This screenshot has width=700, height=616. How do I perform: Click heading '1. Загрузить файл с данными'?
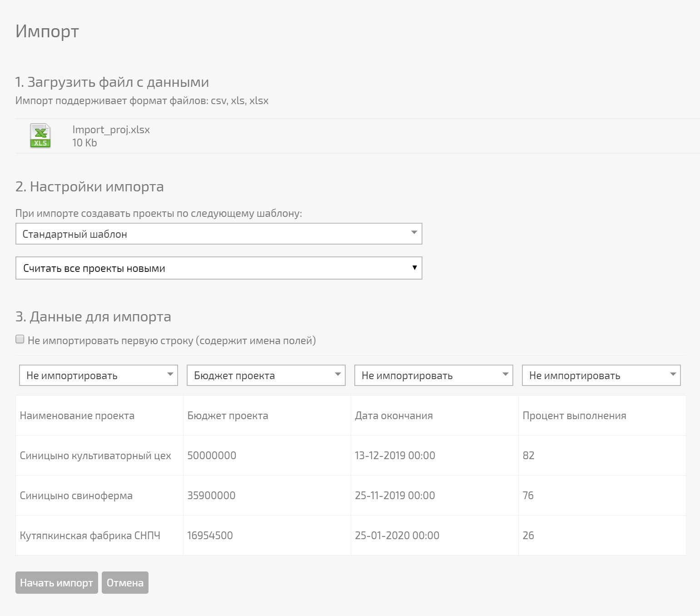112,82
